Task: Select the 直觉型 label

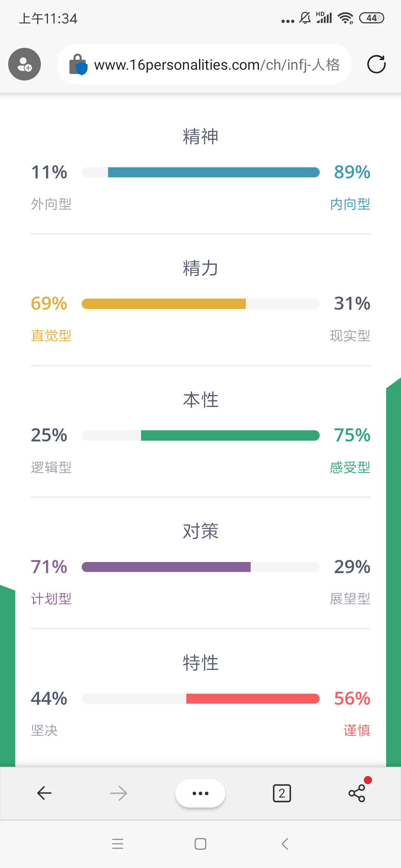Action: pyautogui.click(x=51, y=336)
